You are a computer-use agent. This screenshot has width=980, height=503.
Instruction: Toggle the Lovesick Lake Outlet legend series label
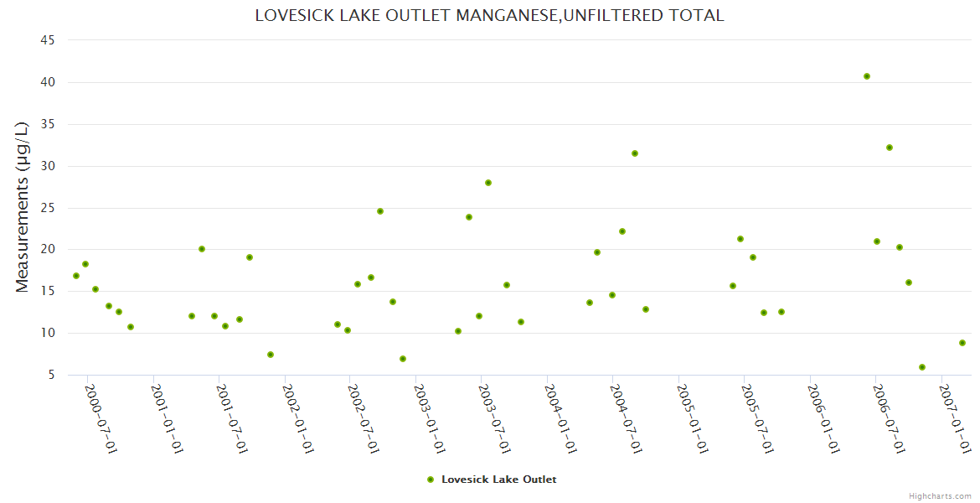pyautogui.click(x=498, y=480)
